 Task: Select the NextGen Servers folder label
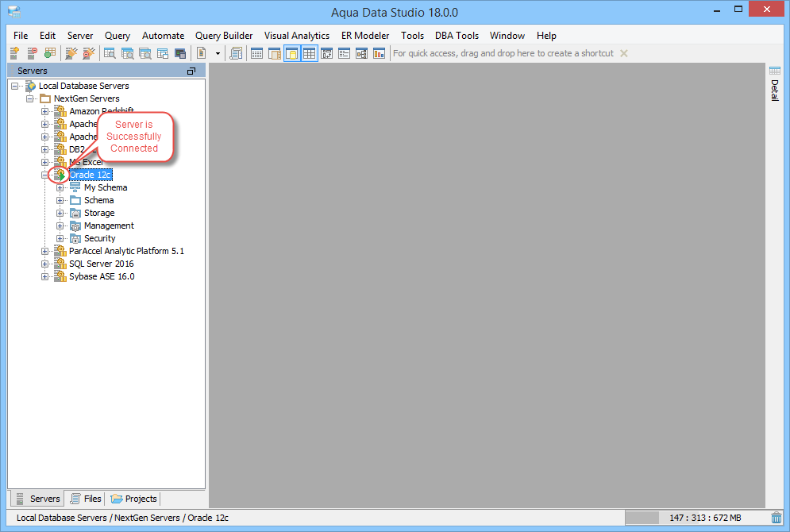click(87, 98)
